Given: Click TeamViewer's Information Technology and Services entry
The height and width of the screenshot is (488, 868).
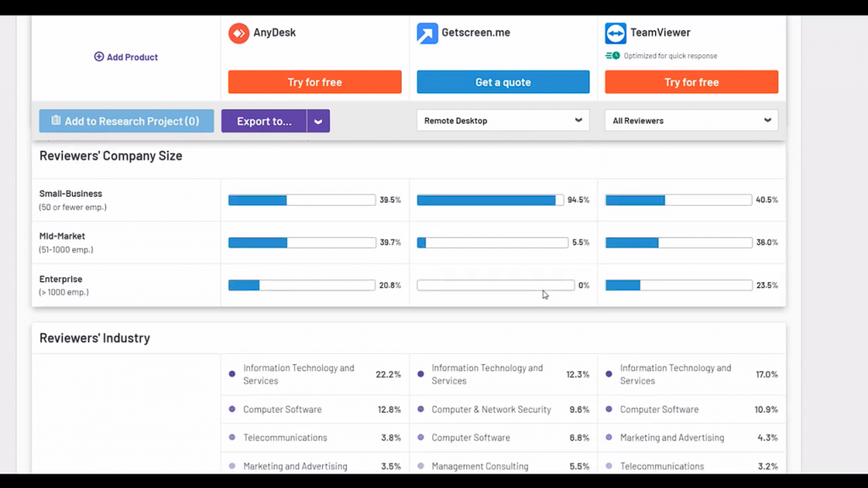Looking at the screenshot, I should [676, 374].
